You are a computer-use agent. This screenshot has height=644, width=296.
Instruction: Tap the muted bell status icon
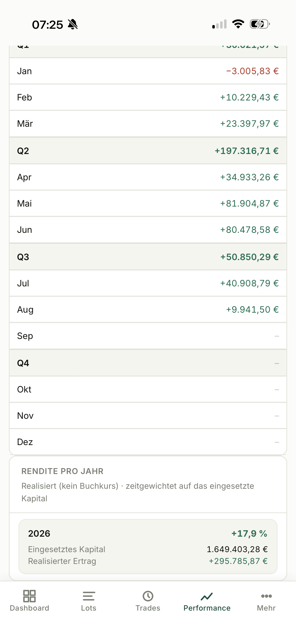tap(73, 25)
